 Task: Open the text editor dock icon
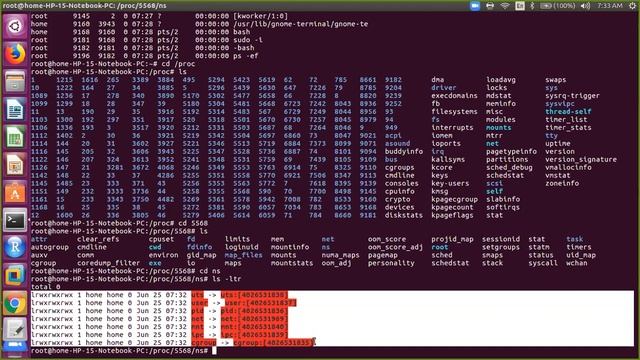pos(15,329)
